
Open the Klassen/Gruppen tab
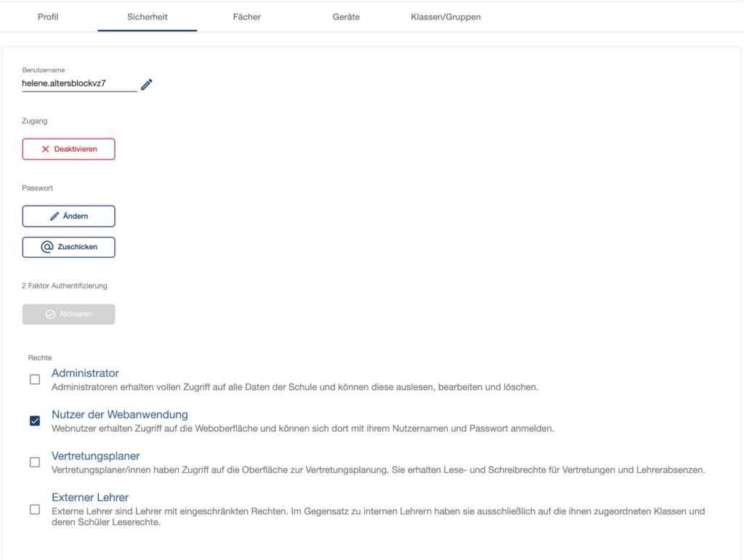(x=445, y=17)
